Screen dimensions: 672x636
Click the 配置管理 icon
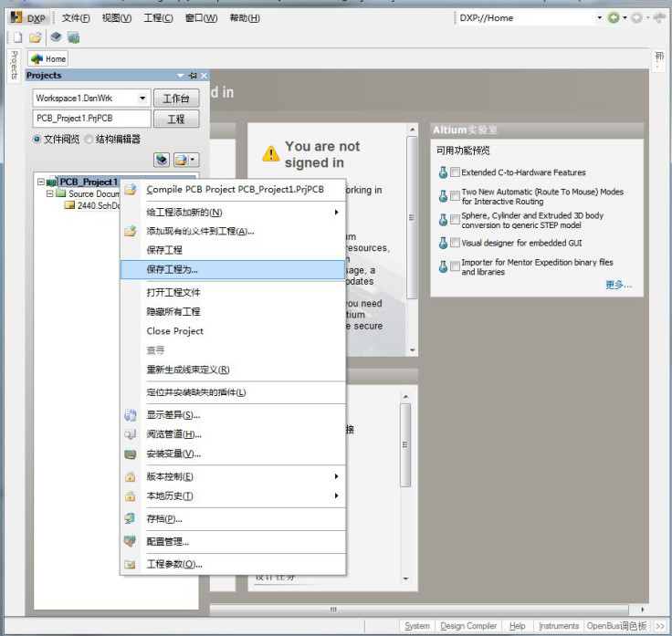pos(131,541)
